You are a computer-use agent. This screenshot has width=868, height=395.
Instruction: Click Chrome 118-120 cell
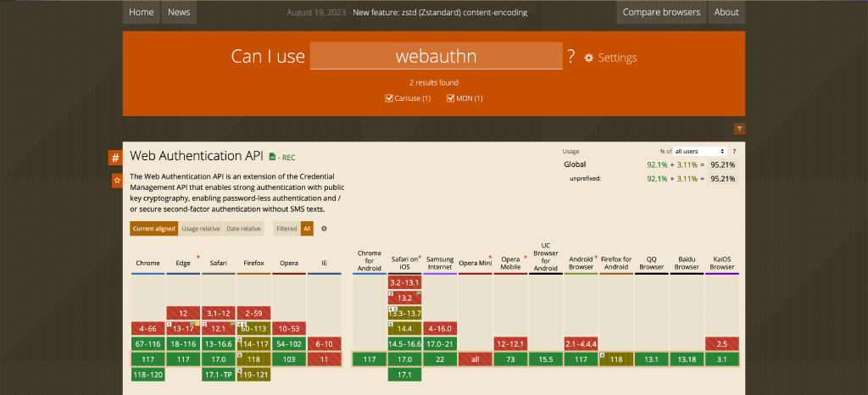pos(147,375)
